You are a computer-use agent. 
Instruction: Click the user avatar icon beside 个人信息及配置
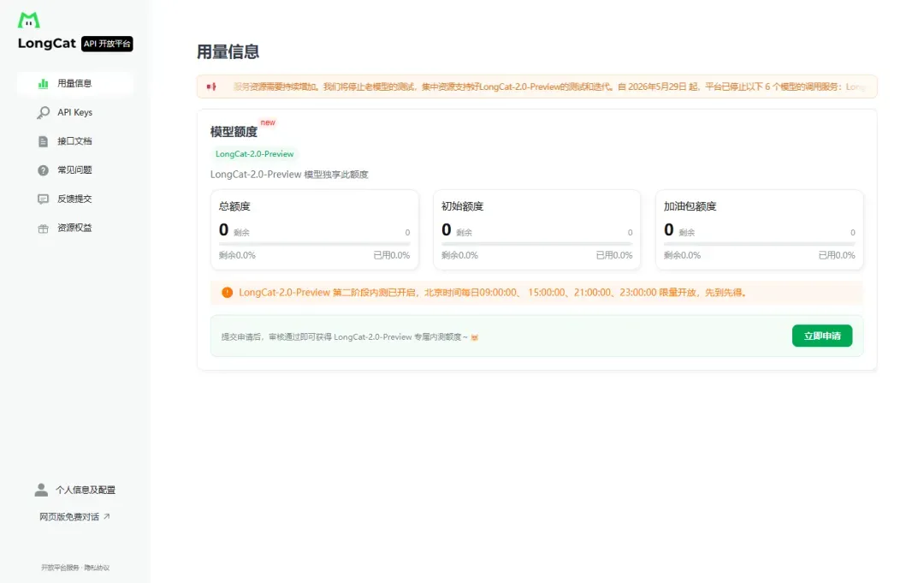[41, 490]
